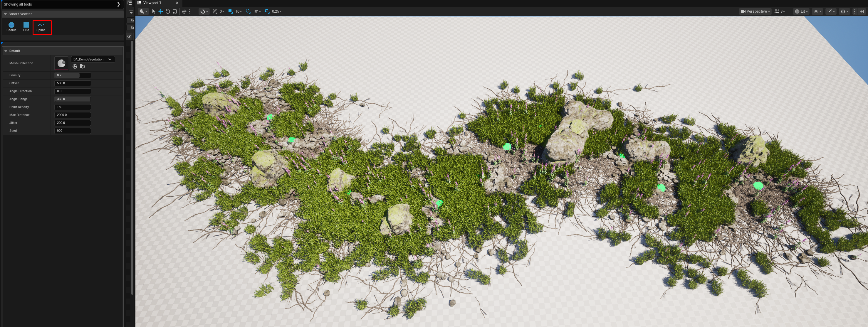868x327 pixels.
Task: Activate the Spline scatter tool
Action: (x=41, y=27)
